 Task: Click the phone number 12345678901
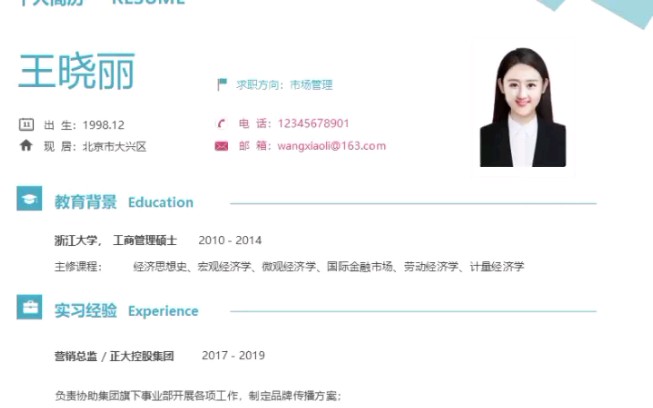313,123
